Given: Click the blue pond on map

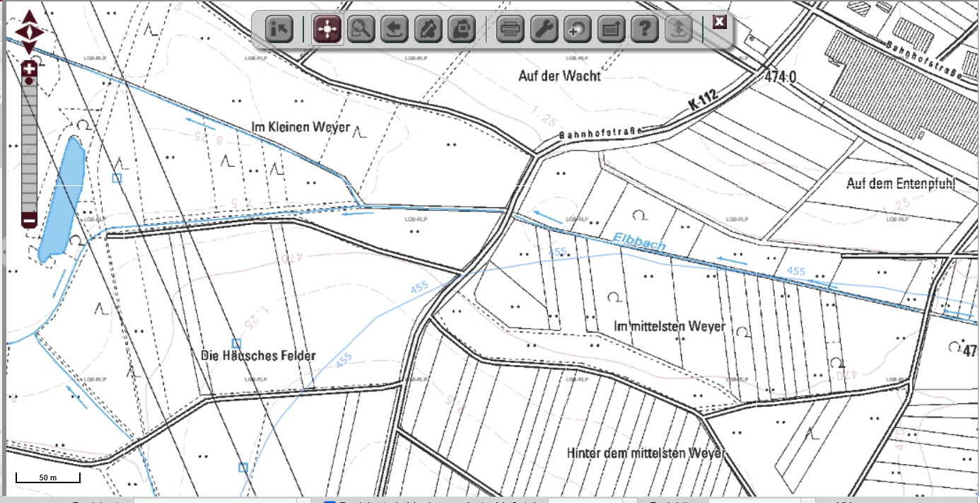Looking at the screenshot, I should click(x=61, y=199).
